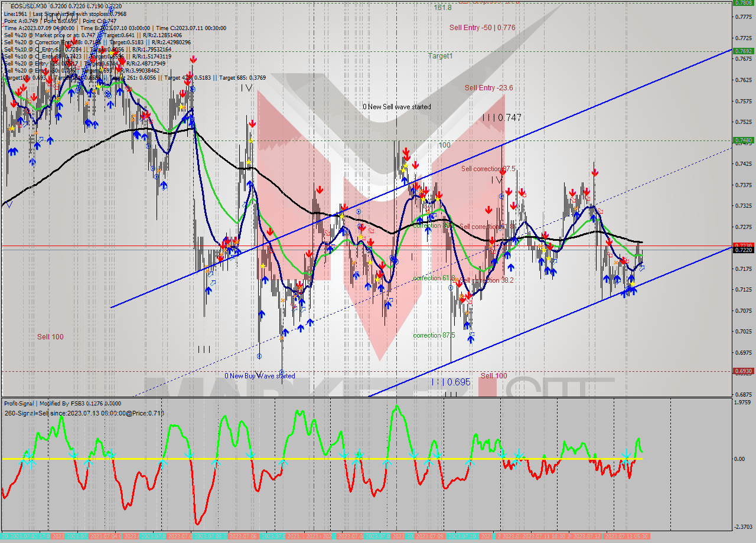Click 0.7525 on the price axis
756x543 pixels.
tap(743, 122)
